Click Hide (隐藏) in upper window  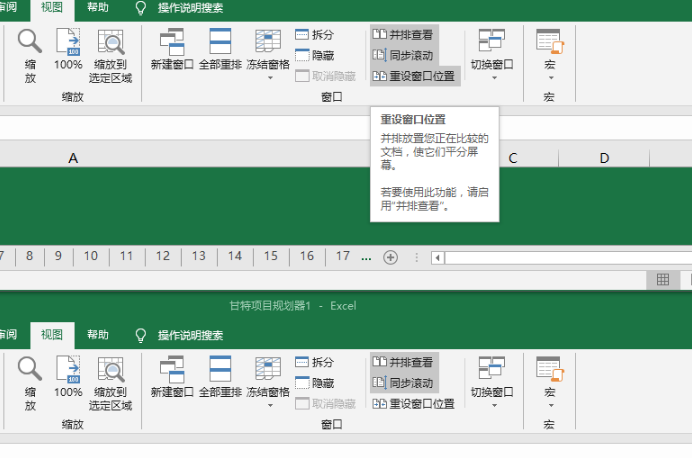[x=314, y=55]
